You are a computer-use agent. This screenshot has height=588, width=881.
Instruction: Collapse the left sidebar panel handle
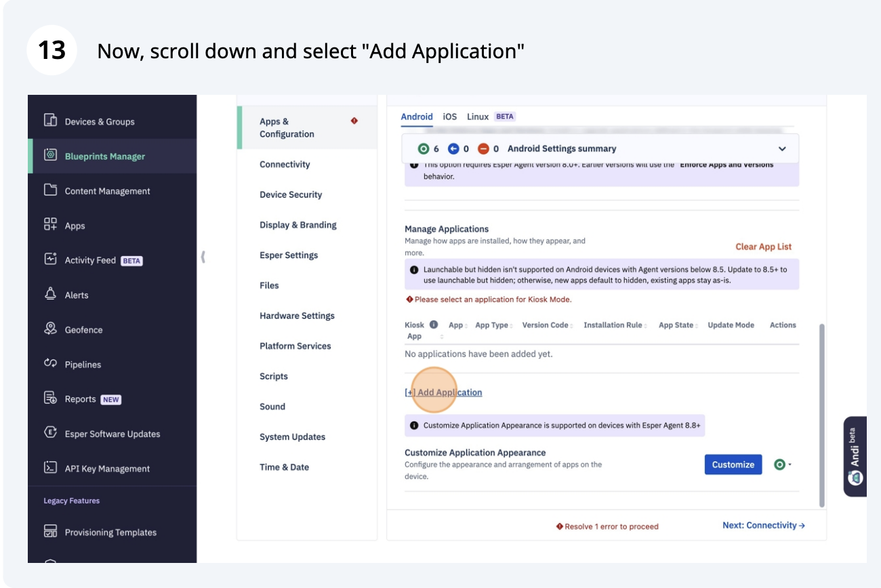coord(203,257)
